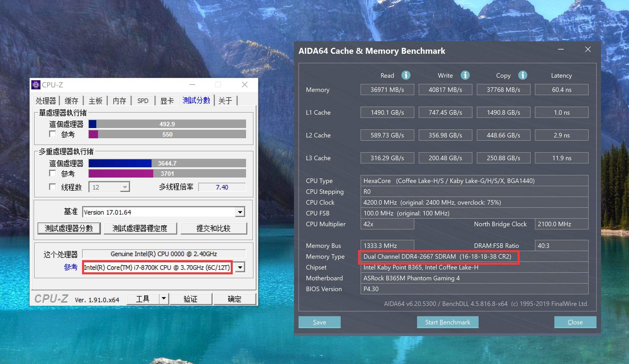
Task: Open the 显卡 tab
Action: tap(167, 101)
